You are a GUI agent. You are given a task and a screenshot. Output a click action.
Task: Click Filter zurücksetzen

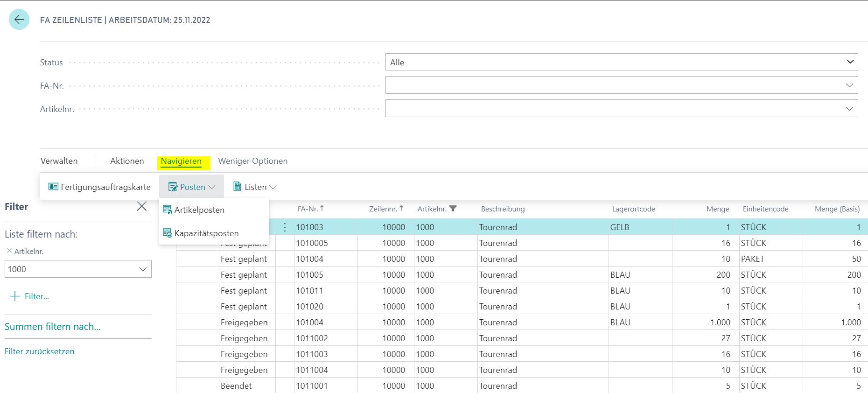click(x=40, y=351)
